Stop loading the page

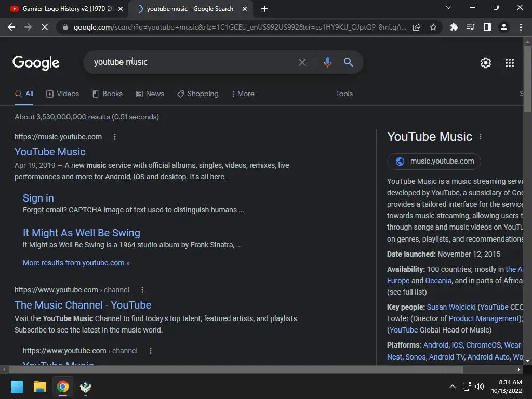coord(45,27)
